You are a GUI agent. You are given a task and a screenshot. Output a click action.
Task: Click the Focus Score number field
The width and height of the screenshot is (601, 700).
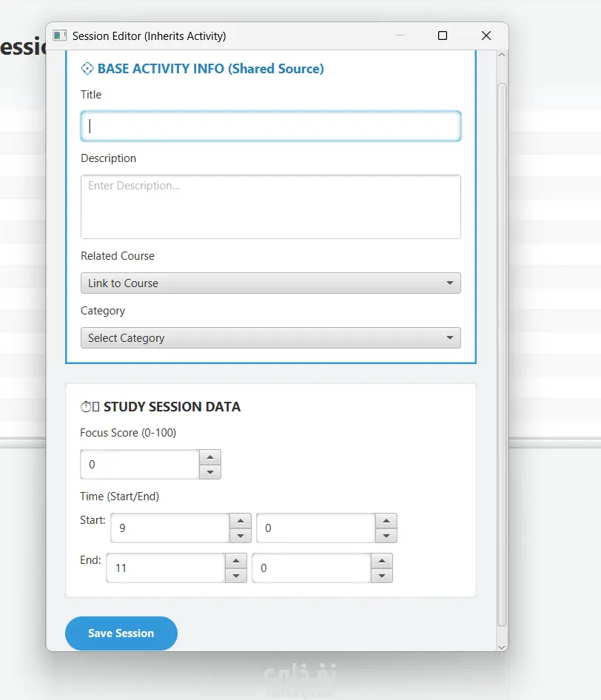(x=139, y=464)
